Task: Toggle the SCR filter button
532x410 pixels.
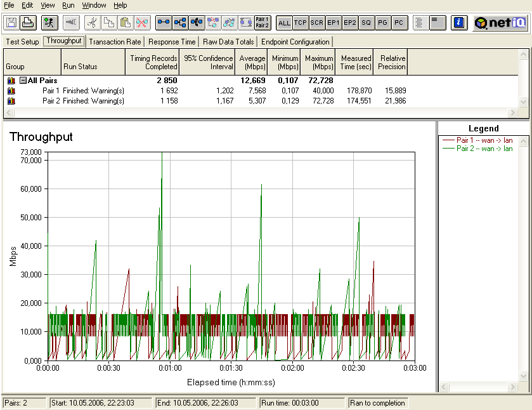Action: 317,23
